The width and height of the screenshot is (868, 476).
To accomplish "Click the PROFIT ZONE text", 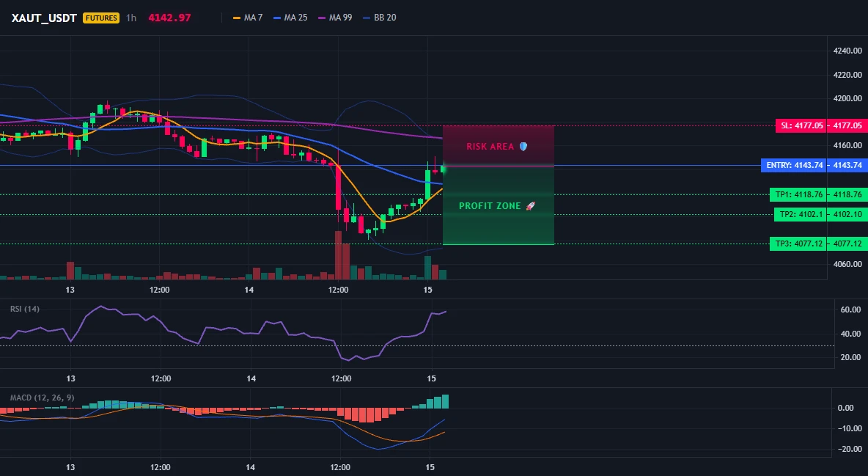I will click(x=490, y=206).
